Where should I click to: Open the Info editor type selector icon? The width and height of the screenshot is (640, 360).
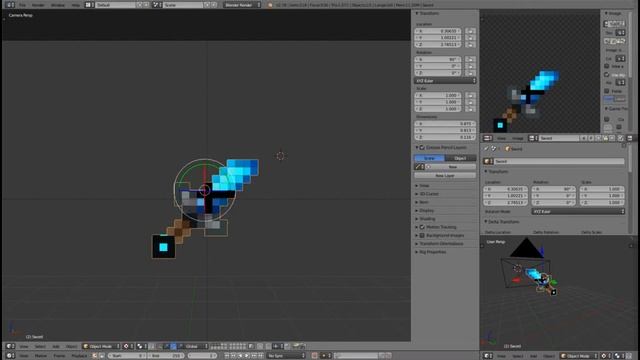10,5
